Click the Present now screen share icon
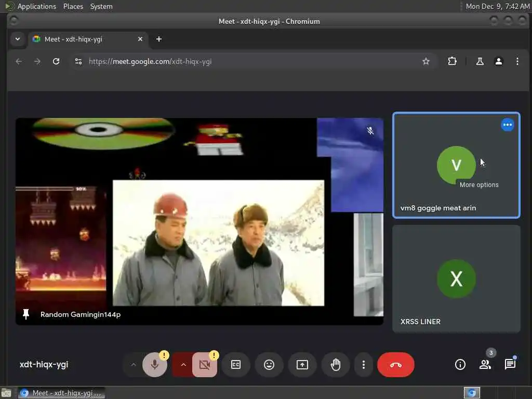Viewport: 532px width, 399px height. tap(302, 365)
